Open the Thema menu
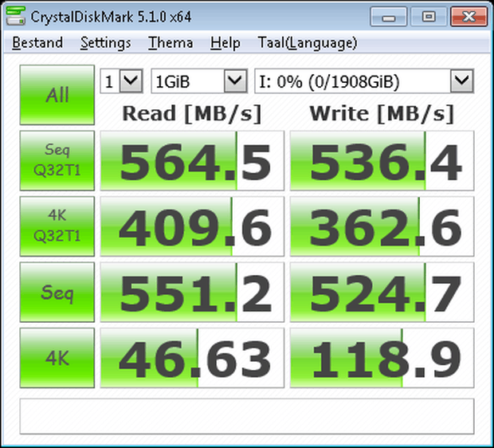 tap(171, 43)
